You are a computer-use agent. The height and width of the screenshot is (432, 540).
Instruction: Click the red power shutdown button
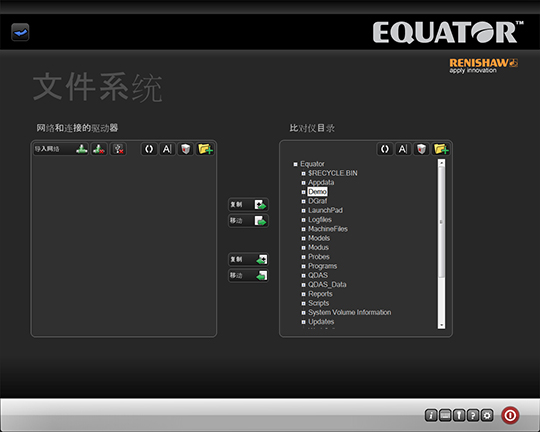point(510,415)
